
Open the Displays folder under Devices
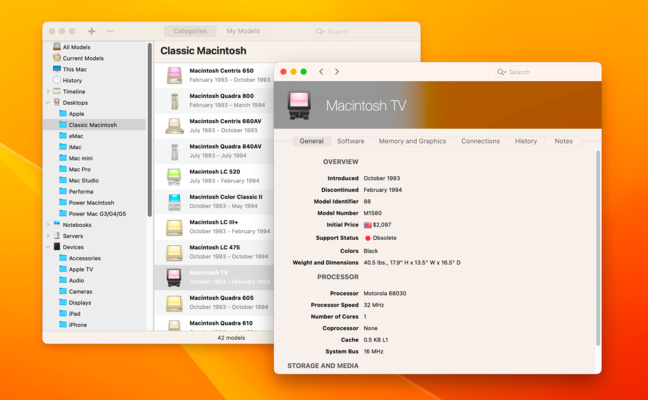coord(75,303)
